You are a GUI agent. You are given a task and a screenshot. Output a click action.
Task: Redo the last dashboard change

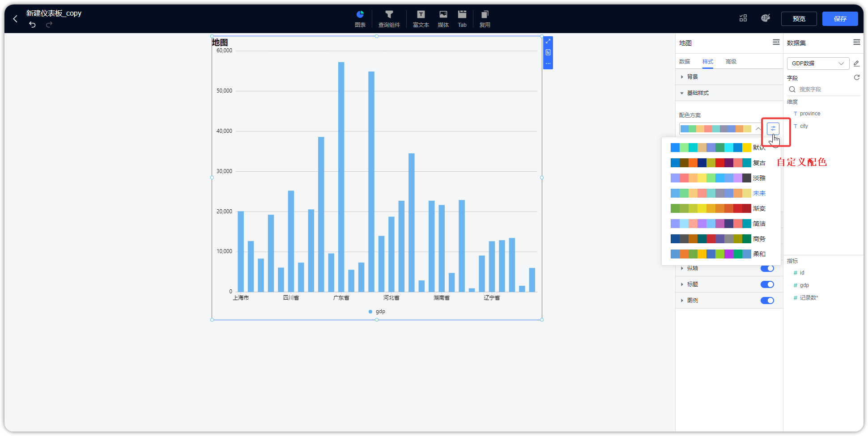pyautogui.click(x=49, y=25)
